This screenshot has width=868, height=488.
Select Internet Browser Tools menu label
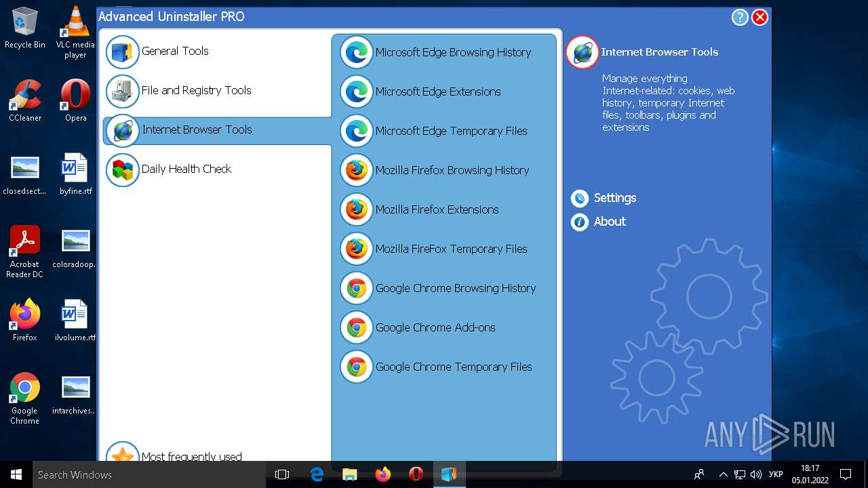(197, 129)
